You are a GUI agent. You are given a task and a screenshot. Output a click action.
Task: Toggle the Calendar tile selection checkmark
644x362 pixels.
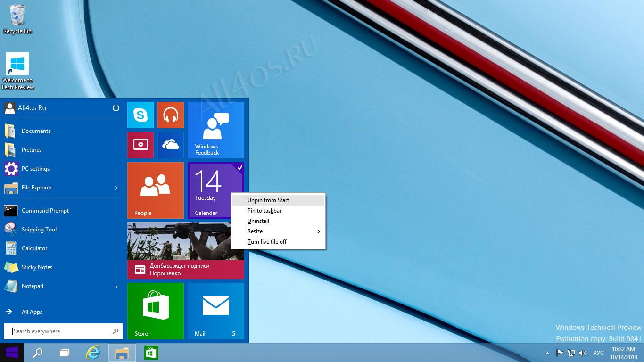click(239, 167)
